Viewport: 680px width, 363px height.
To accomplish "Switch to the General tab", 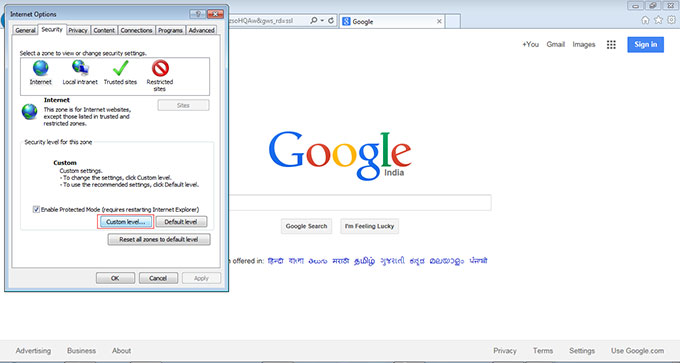I will 25,30.
